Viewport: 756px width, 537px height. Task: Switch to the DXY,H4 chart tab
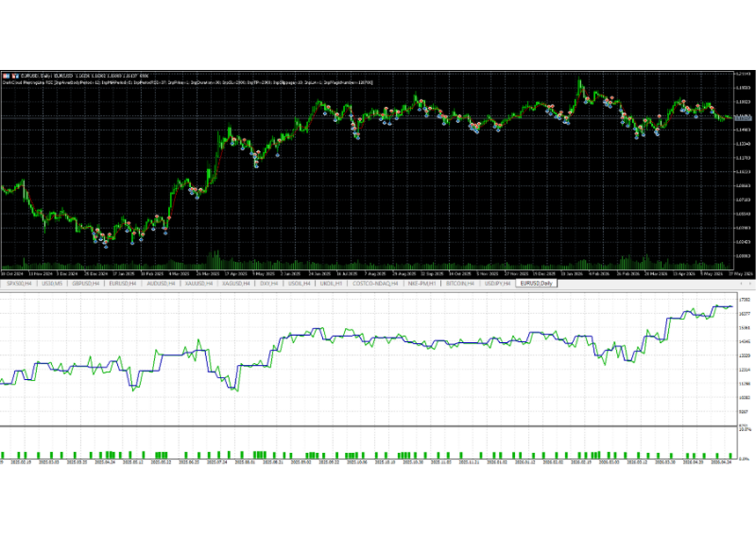tap(268, 284)
